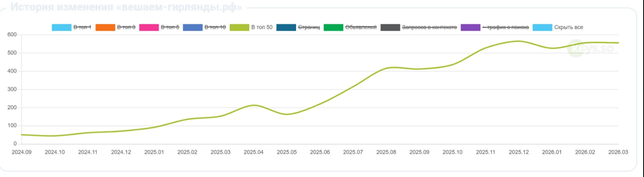Click the «Скрыть все» legend button

568,27
